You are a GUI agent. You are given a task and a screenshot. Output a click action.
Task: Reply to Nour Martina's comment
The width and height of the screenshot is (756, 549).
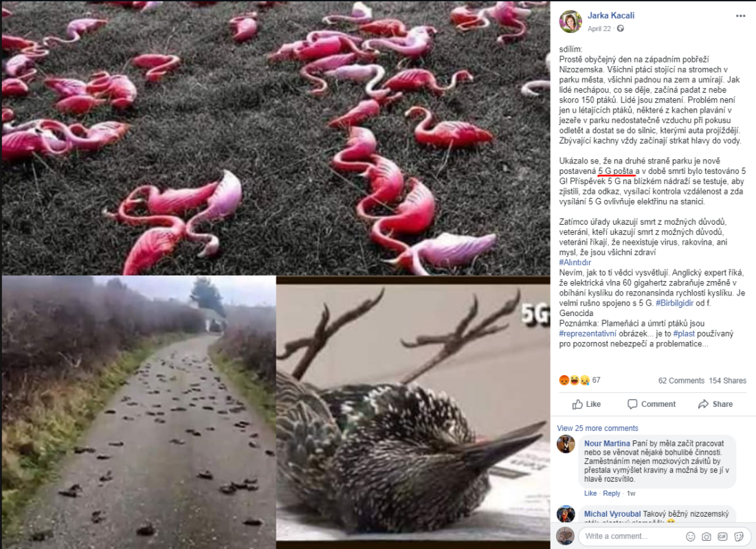point(612,493)
